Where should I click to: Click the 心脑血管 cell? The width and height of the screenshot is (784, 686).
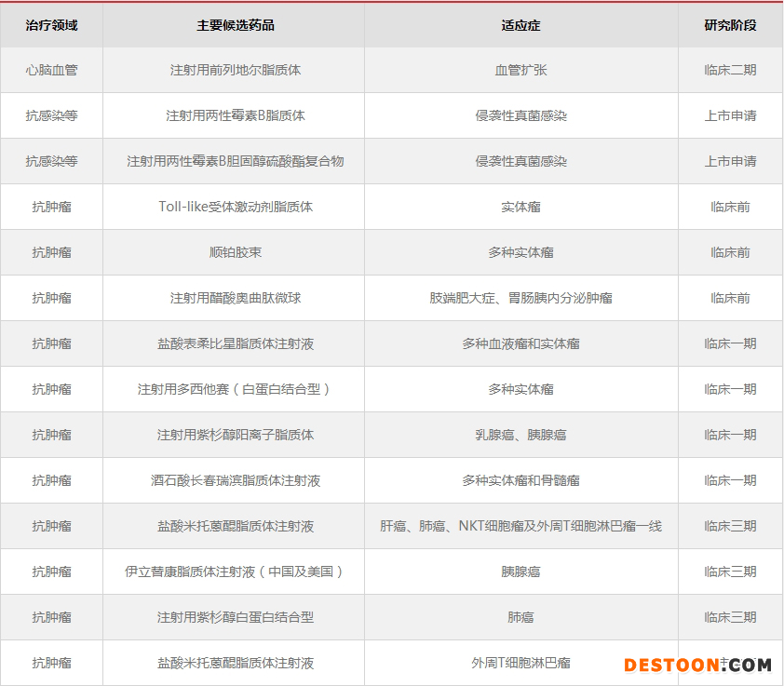[51, 70]
